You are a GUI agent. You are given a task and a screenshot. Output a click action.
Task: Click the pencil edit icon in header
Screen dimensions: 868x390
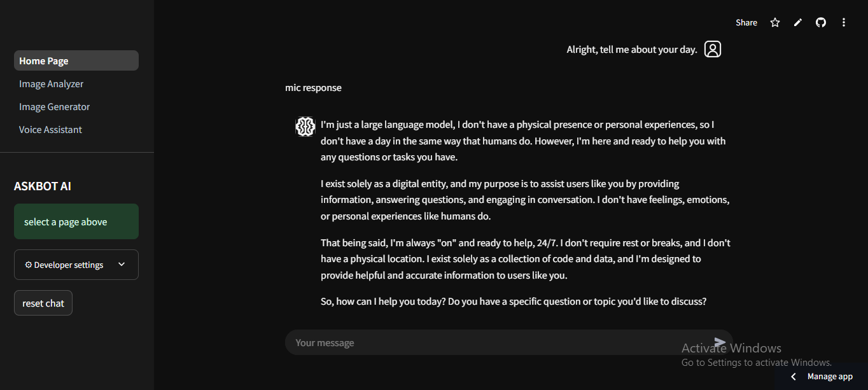pos(798,22)
